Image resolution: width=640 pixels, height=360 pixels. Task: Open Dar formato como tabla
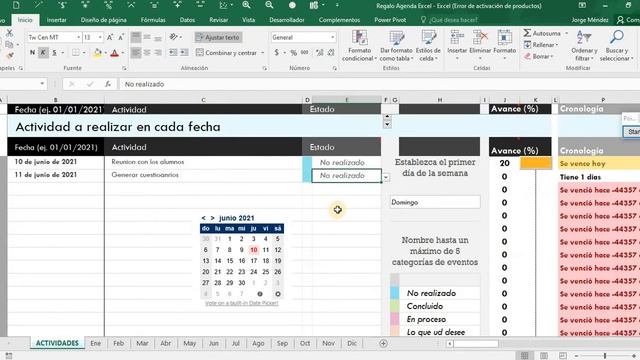(x=396, y=45)
